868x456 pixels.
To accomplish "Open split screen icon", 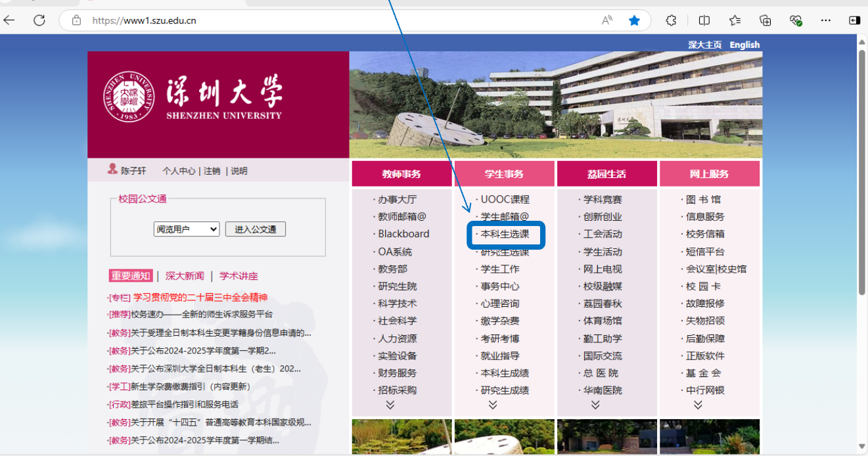I will click(704, 20).
